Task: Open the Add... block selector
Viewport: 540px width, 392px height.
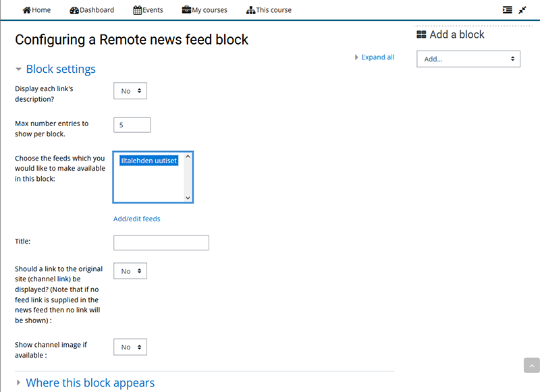Action: [x=467, y=59]
